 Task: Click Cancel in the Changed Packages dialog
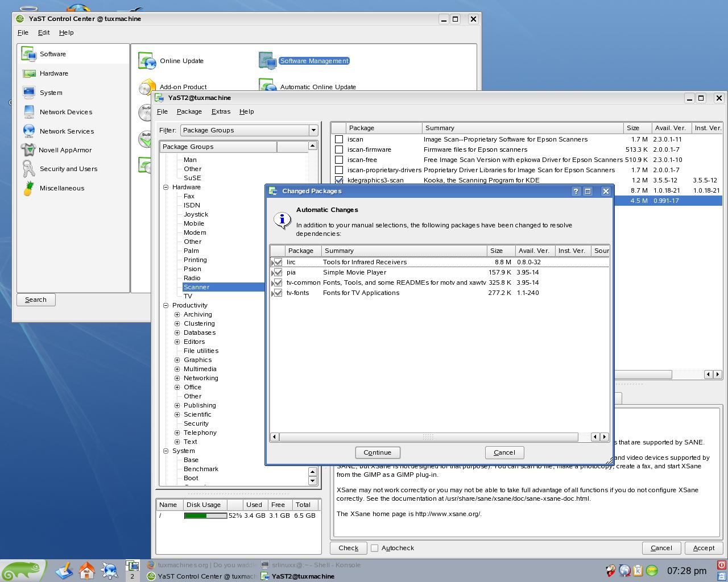pyautogui.click(x=504, y=452)
